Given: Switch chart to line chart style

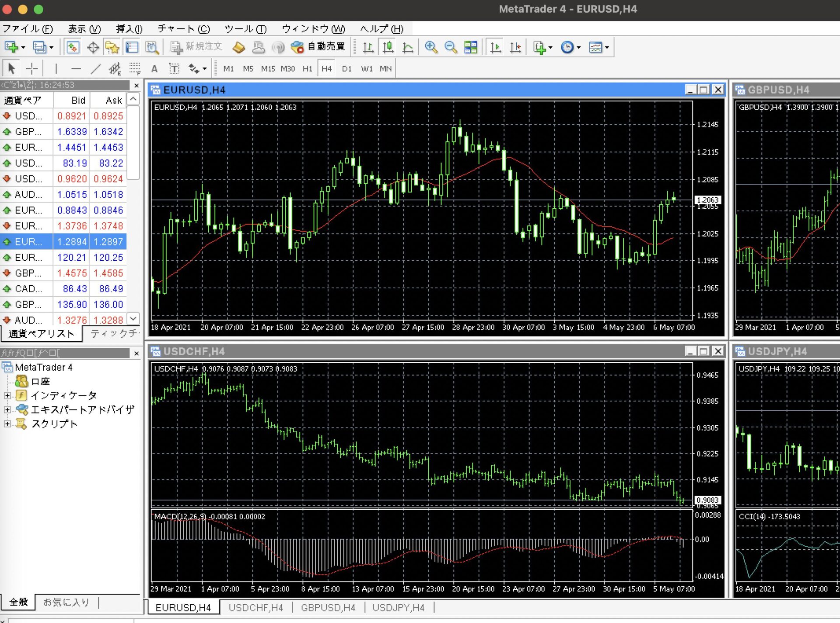Looking at the screenshot, I should [408, 47].
